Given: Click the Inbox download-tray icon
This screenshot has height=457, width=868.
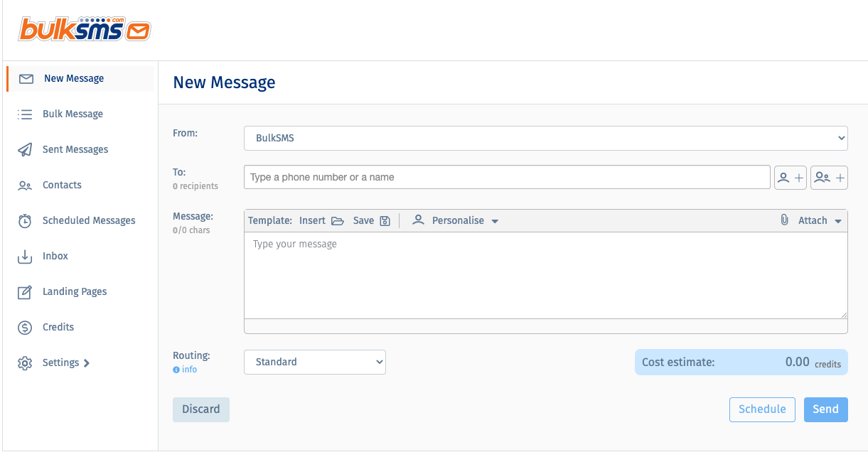Looking at the screenshot, I should pyautogui.click(x=25, y=257).
